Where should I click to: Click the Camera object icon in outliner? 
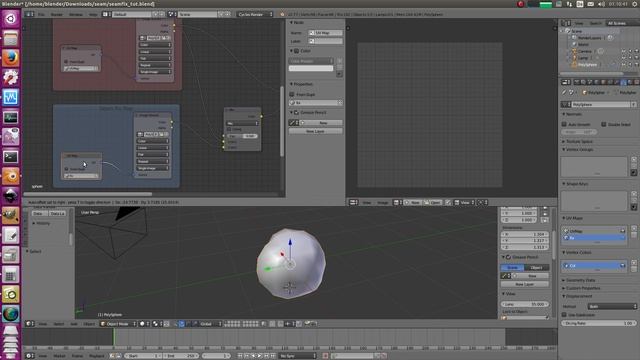tap(574, 51)
